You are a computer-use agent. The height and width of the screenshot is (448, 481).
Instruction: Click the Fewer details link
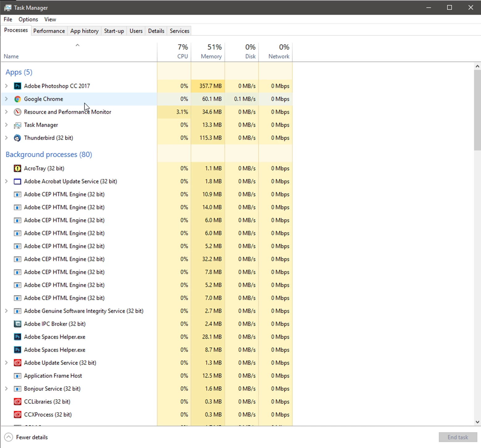[x=32, y=437]
